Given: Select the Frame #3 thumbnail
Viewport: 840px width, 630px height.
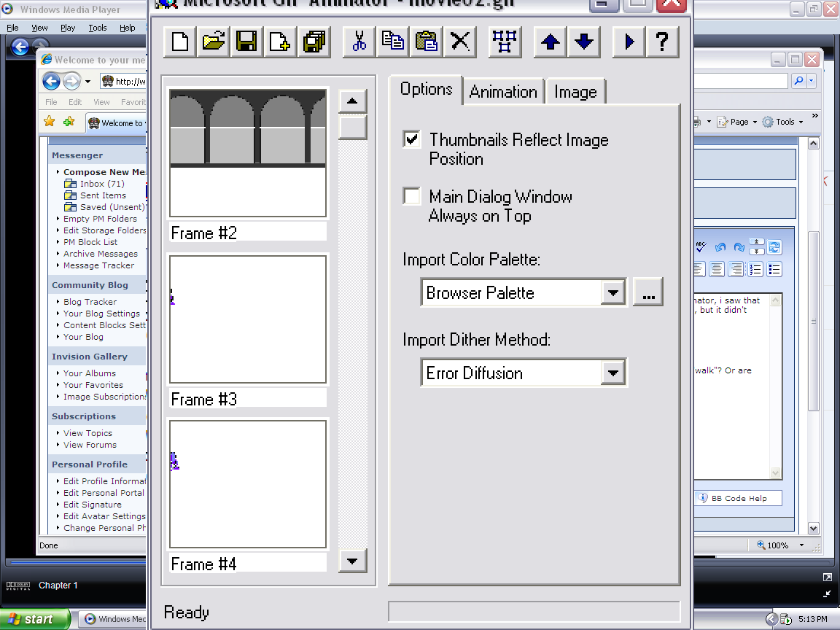Looking at the screenshot, I should click(247, 319).
